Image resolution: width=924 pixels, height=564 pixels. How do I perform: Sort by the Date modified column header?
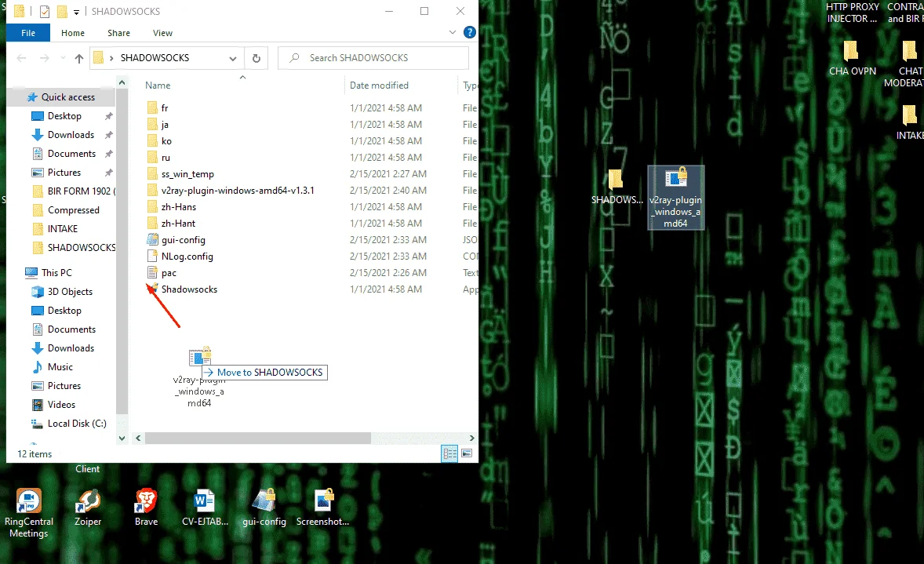tap(379, 86)
